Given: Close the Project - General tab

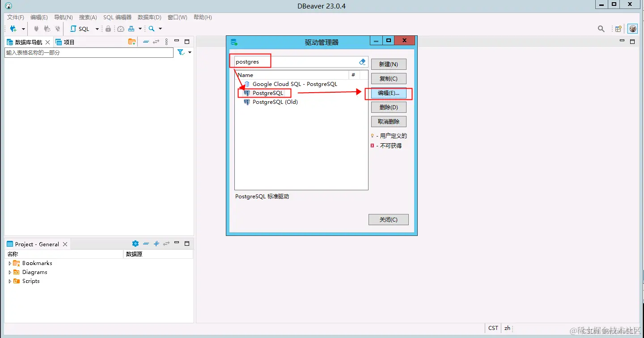Looking at the screenshot, I should point(65,244).
